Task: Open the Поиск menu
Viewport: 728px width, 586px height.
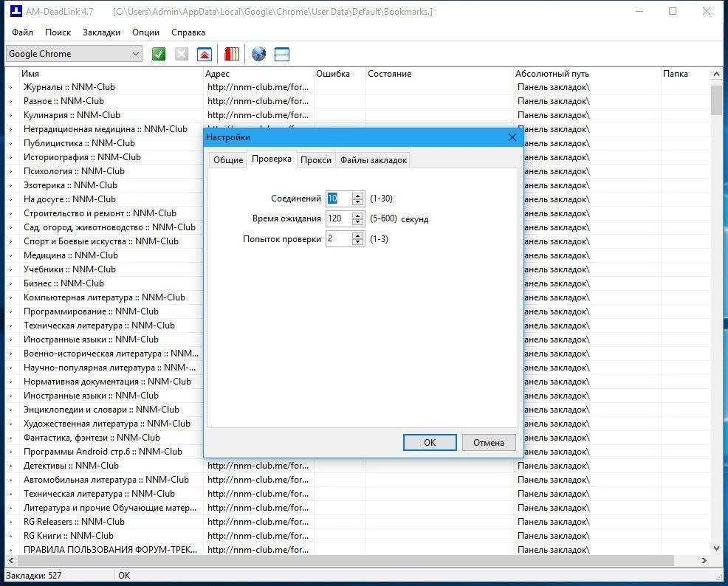Action: pyautogui.click(x=58, y=32)
